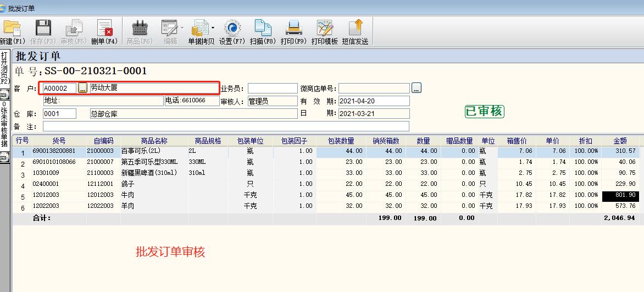Click the 日期 date field 2021-03-21
The width and height of the screenshot is (644, 292).
pos(374,113)
